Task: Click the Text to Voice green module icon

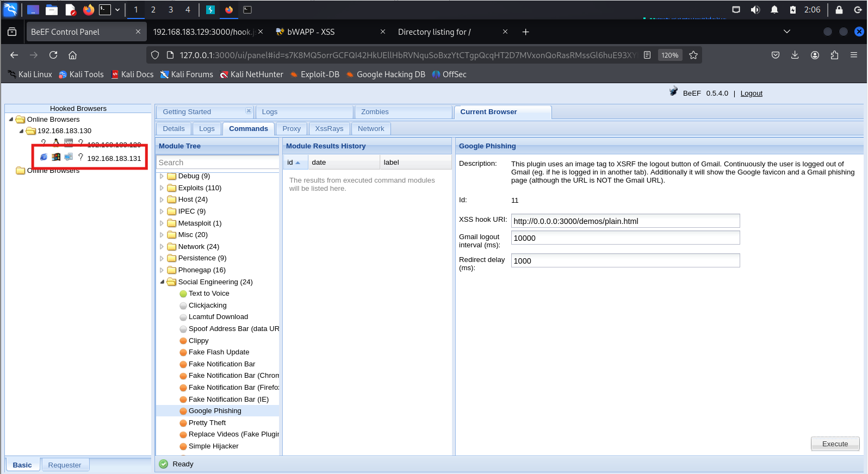Action: [183, 294]
